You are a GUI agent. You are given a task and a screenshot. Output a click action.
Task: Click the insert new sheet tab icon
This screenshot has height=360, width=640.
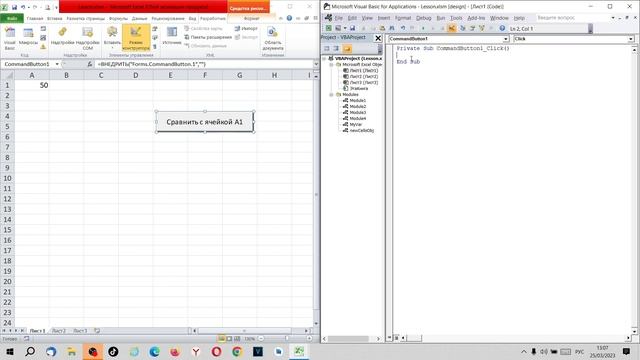[97, 331]
